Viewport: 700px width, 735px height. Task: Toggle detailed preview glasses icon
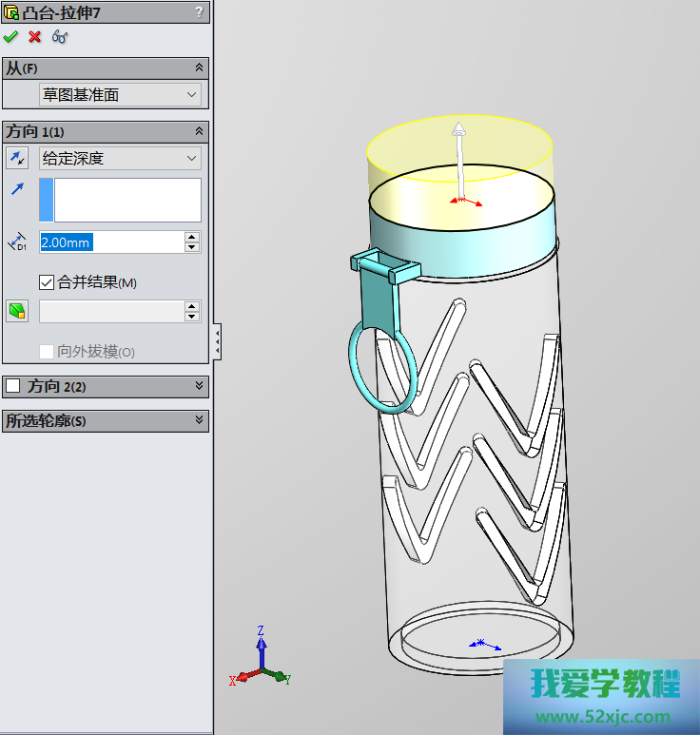point(60,37)
